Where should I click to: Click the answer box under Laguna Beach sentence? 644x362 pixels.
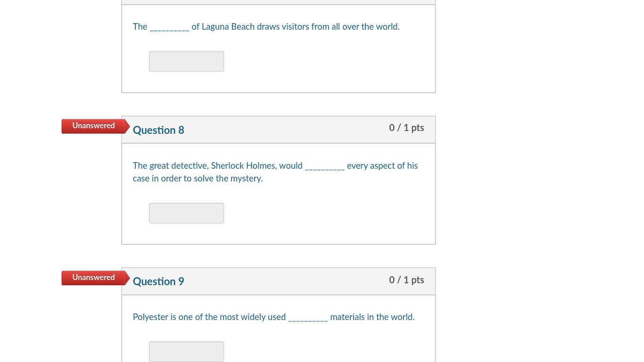point(186,61)
